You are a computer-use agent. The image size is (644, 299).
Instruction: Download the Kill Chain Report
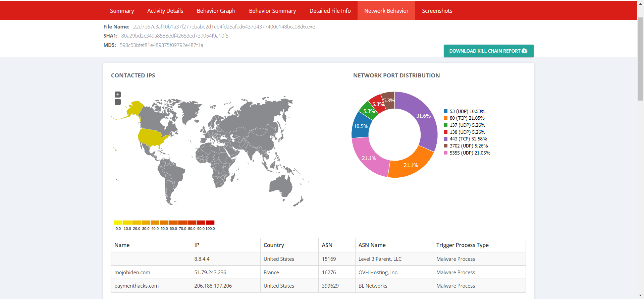(x=488, y=51)
